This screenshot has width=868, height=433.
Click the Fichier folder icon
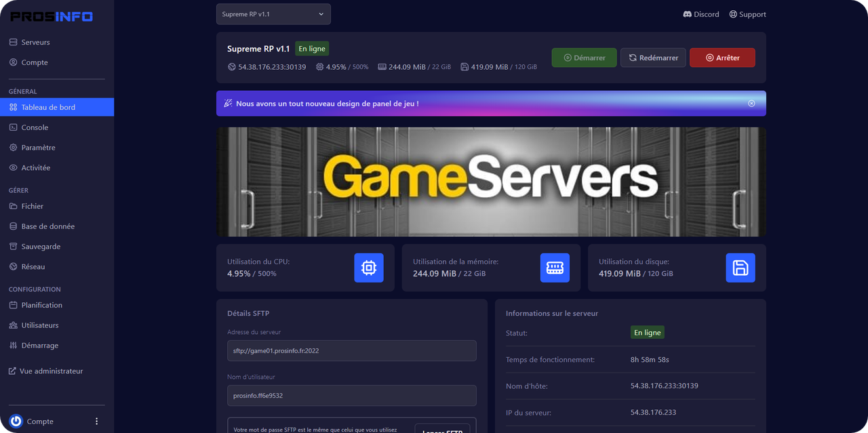[x=14, y=206]
